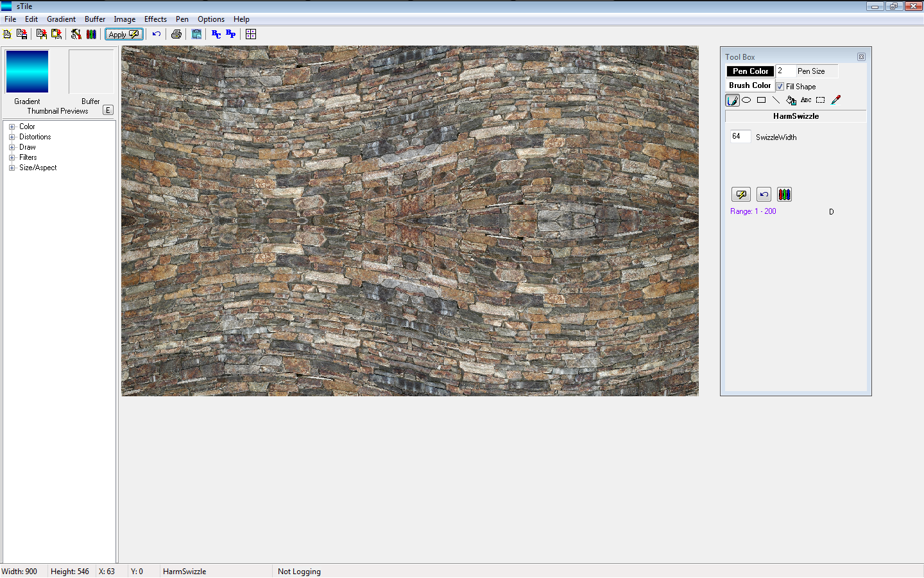Open the Gradient menu
The height and width of the screenshot is (578, 924).
tap(61, 19)
